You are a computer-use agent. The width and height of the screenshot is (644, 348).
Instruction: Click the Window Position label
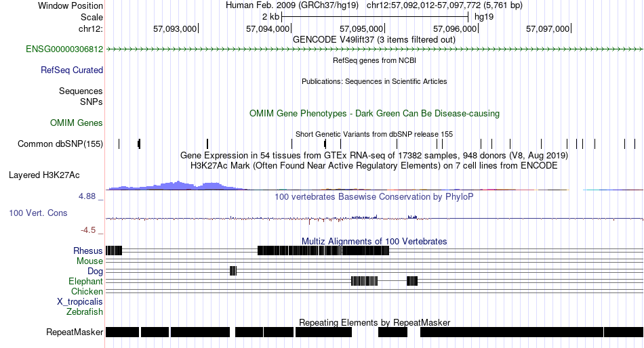71,5
